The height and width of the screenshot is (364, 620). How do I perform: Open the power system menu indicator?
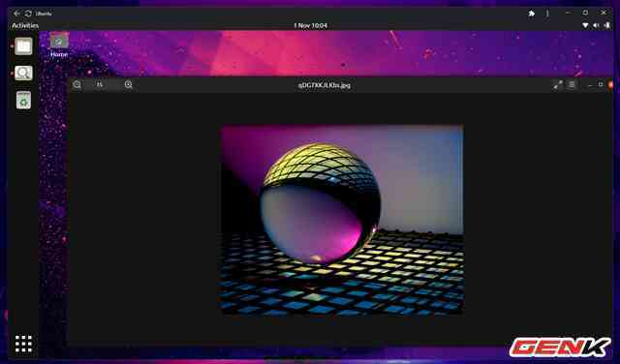click(x=607, y=26)
